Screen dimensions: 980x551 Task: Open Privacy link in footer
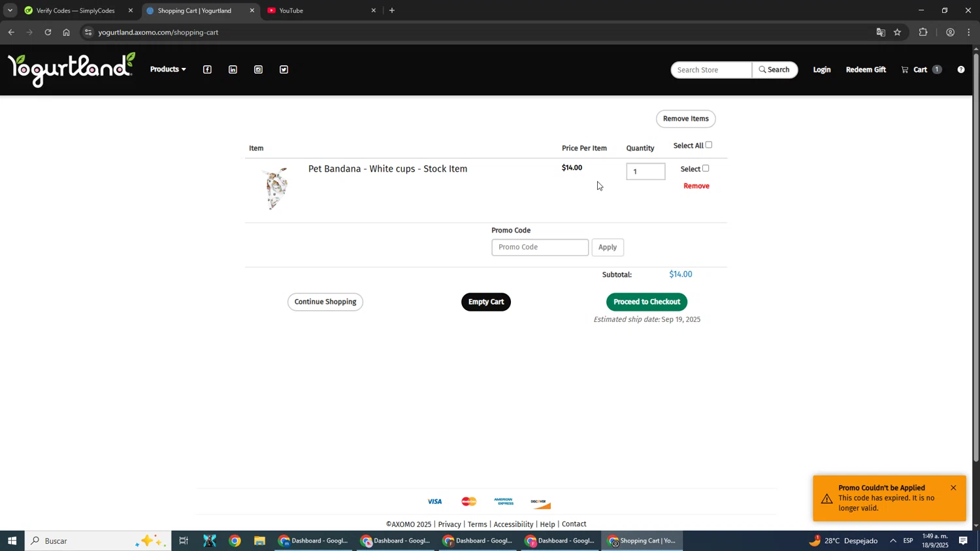449,524
